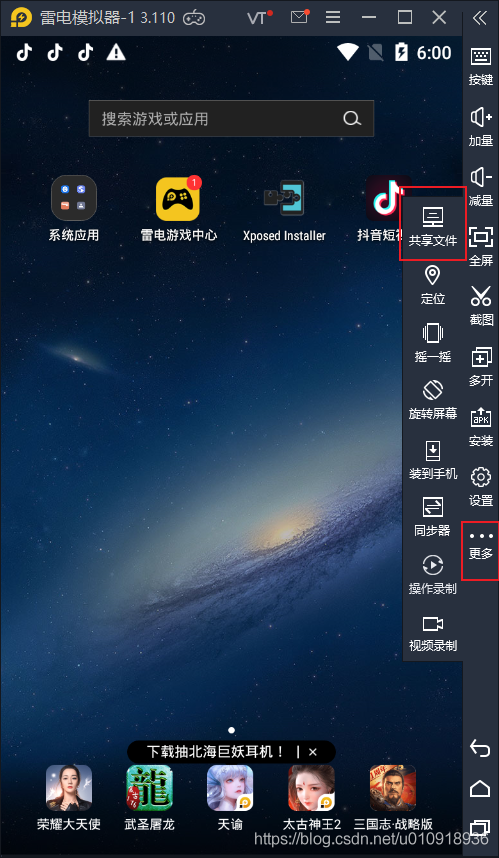This screenshot has width=499, height=858.
Task: Select 装到手机 install-to-phone entry
Action: [x=432, y=460]
